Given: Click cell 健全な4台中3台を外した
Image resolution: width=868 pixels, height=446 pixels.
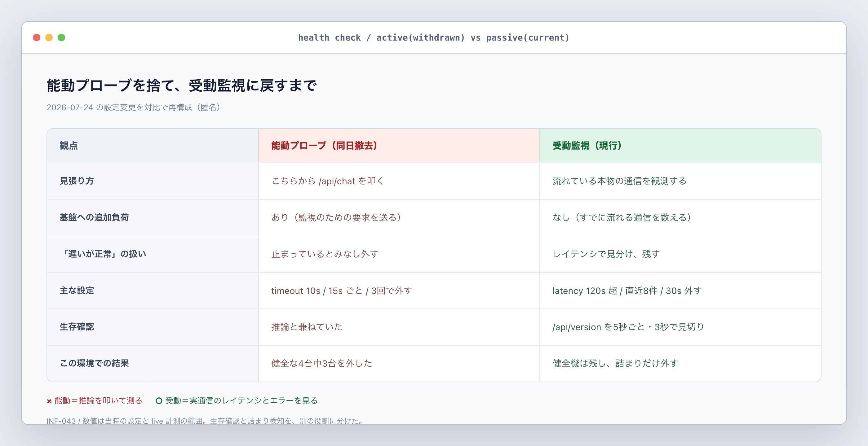Looking at the screenshot, I should click(399, 364).
